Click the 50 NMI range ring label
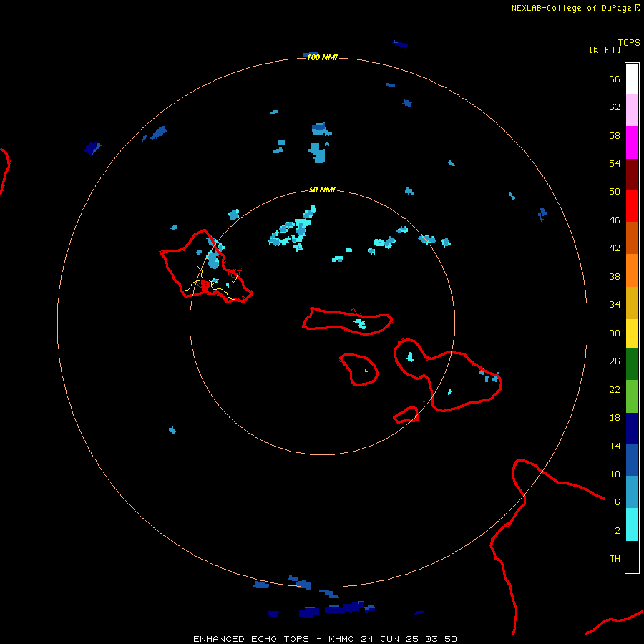 point(322,190)
